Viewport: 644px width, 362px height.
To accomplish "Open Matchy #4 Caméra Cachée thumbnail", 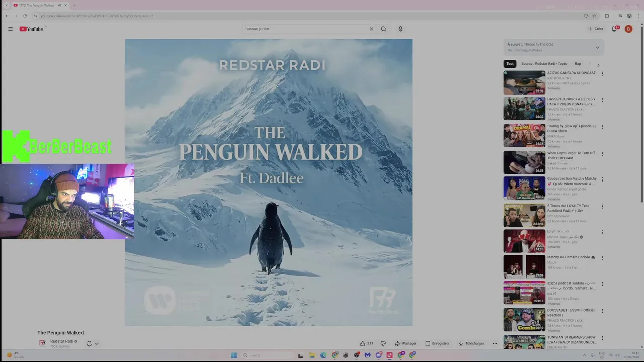I will [524, 267].
